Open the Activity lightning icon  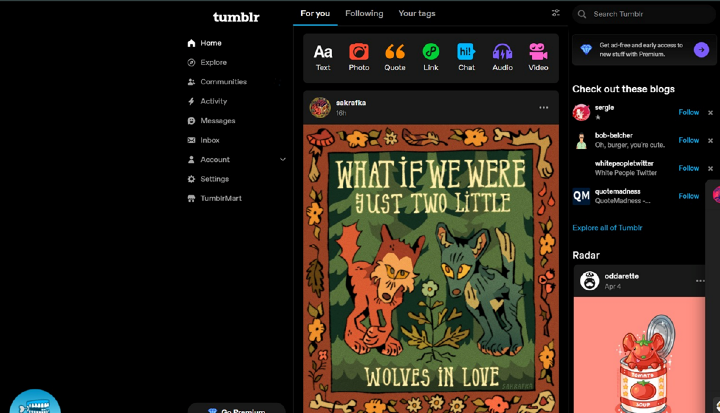point(191,101)
